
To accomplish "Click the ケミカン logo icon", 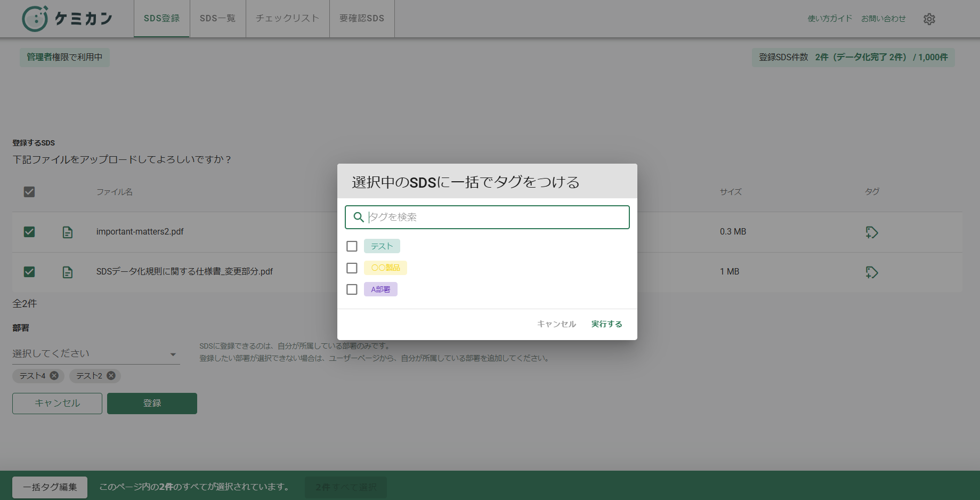I will click(35, 19).
